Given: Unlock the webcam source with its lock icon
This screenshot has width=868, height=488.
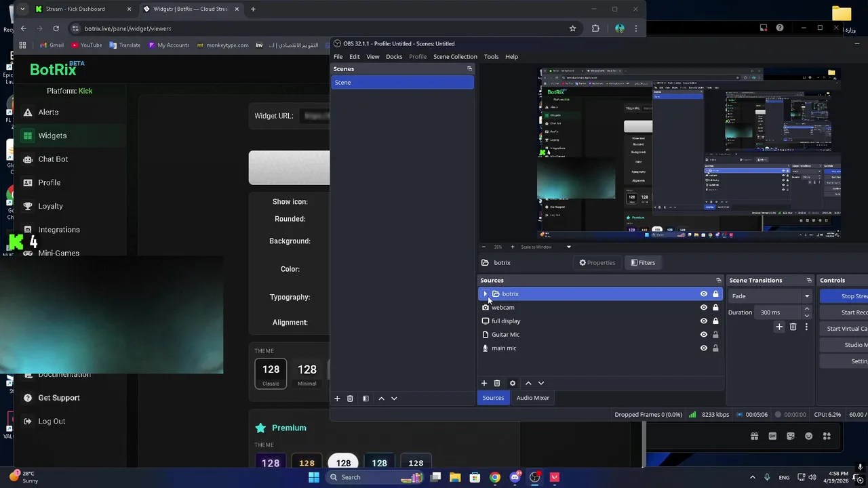Looking at the screenshot, I should (715, 307).
